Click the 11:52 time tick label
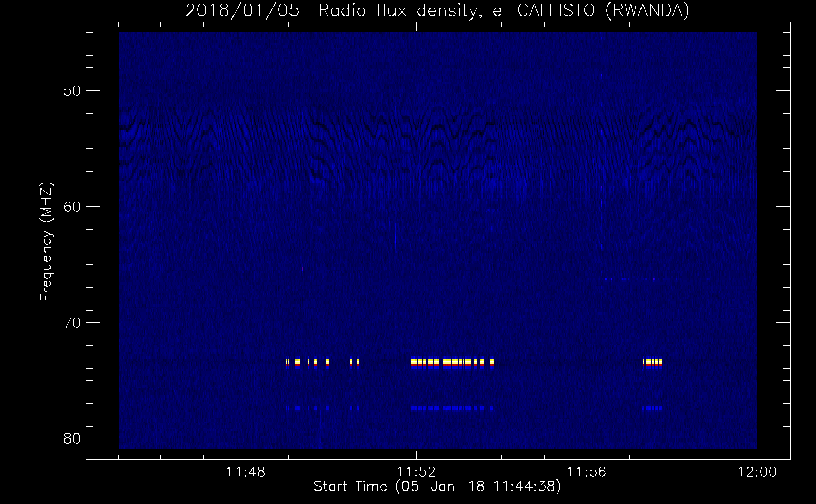Image resolution: width=816 pixels, height=504 pixels. coord(416,472)
